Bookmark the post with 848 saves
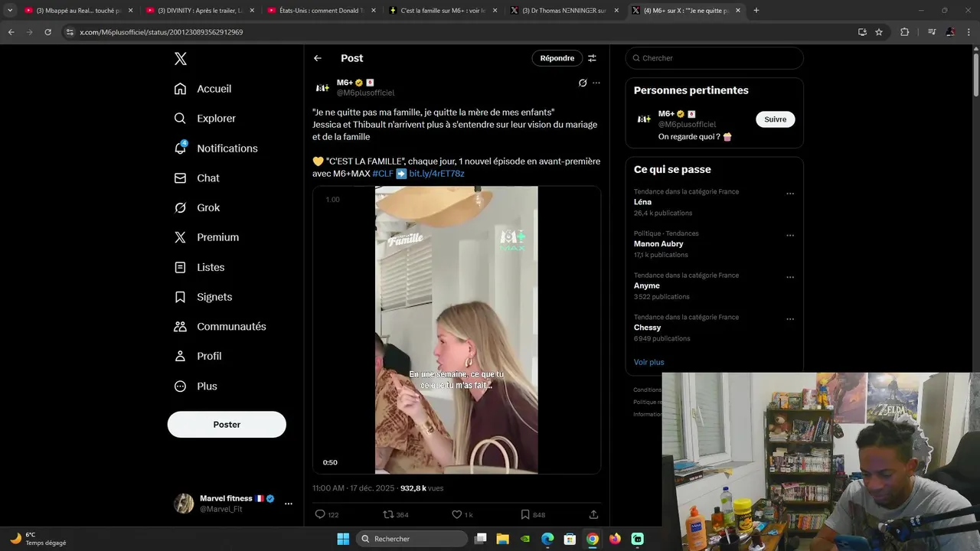This screenshot has height=551, width=980. click(x=525, y=514)
